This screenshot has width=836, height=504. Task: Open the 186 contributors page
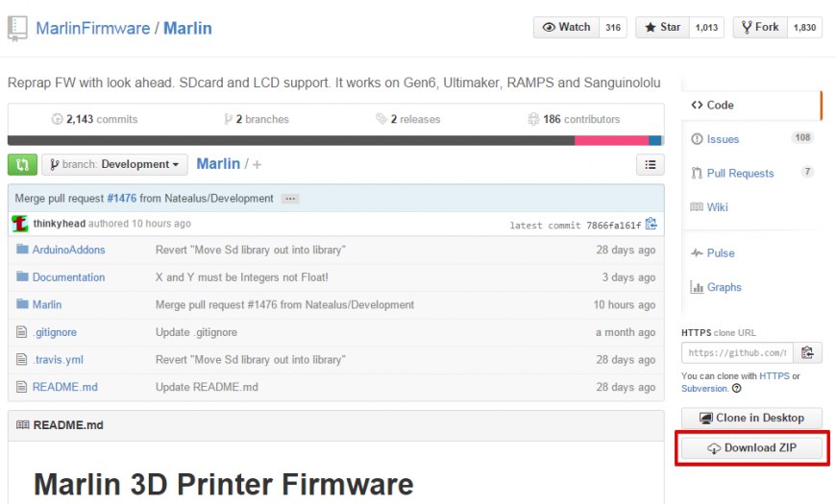574,119
